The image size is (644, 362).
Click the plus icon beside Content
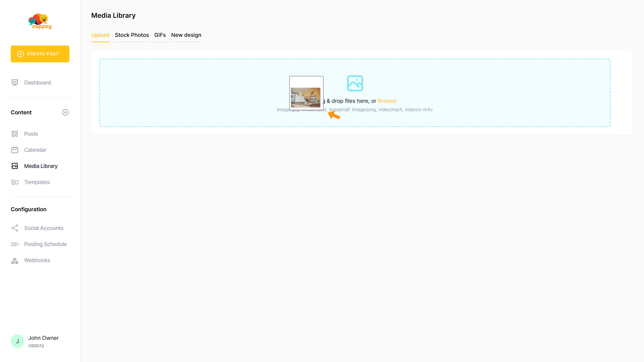(65, 112)
